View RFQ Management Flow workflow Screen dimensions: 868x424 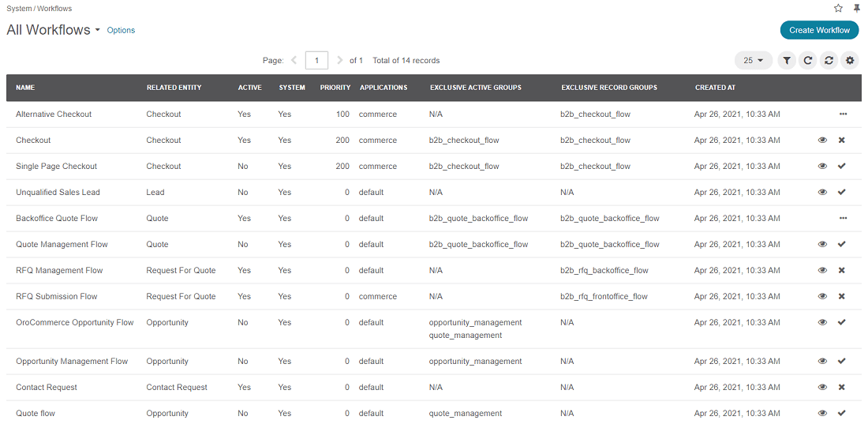[822, 271]
